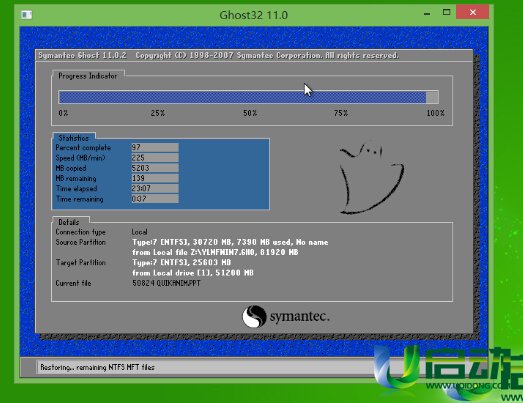Click the source file path Z:\YLMFWIN7.GHO line
Image resolution: width=523 pixels, height=403 pixels.
pos(215,252)
